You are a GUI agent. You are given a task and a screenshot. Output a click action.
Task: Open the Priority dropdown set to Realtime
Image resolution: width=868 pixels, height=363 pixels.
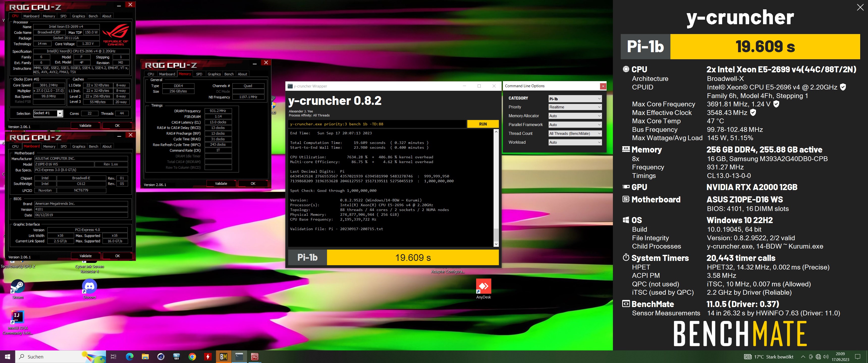[x=575, y=107]
